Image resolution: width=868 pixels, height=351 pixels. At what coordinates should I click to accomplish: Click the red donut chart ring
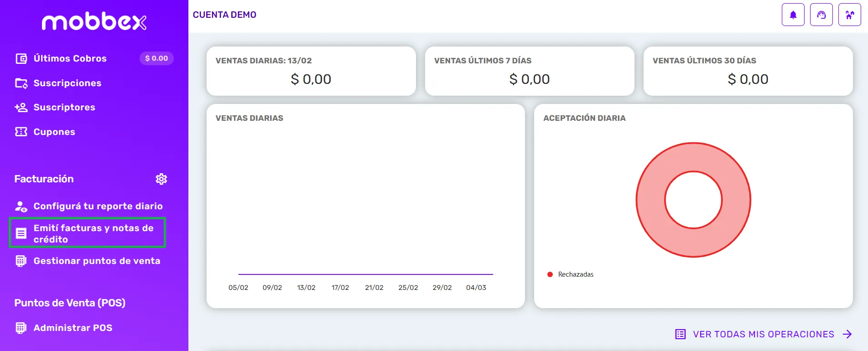[x=650, y=200]
